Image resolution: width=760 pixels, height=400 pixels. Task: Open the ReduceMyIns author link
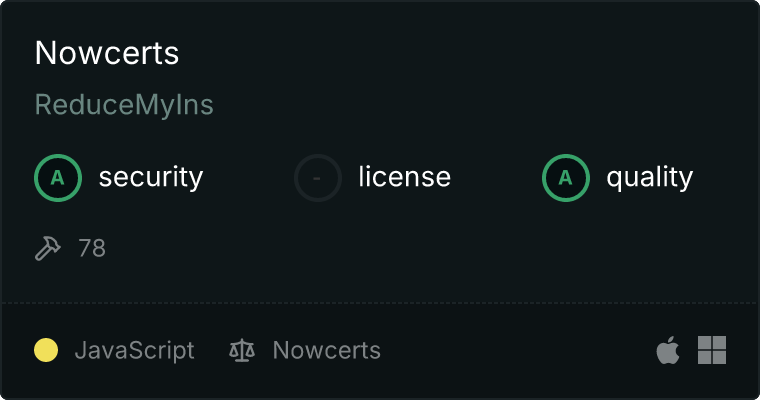(124, 105)
